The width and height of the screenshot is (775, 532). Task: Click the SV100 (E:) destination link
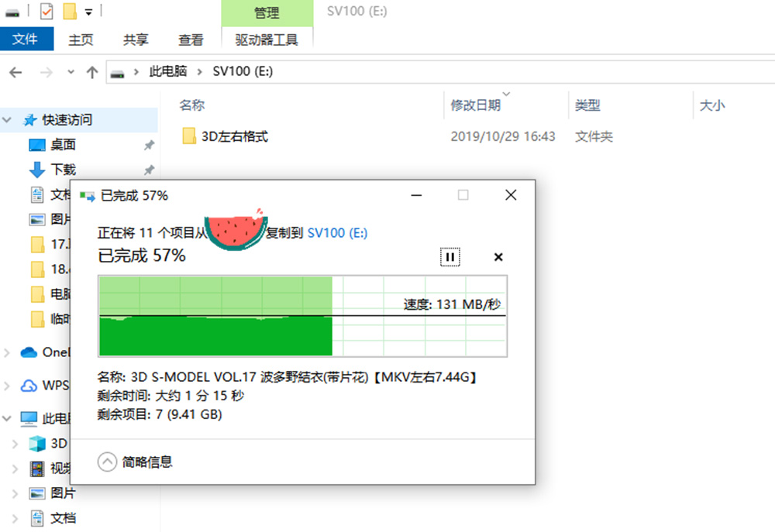tap(337, 232)
